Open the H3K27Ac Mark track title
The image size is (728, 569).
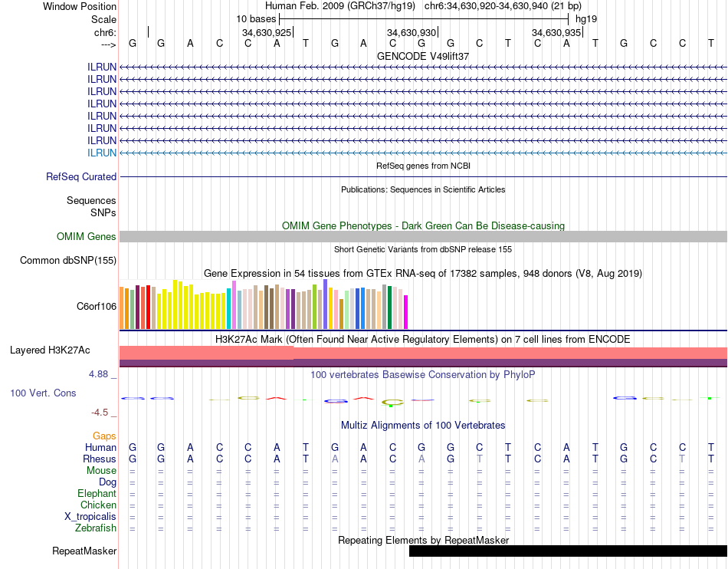pos(423,340)
